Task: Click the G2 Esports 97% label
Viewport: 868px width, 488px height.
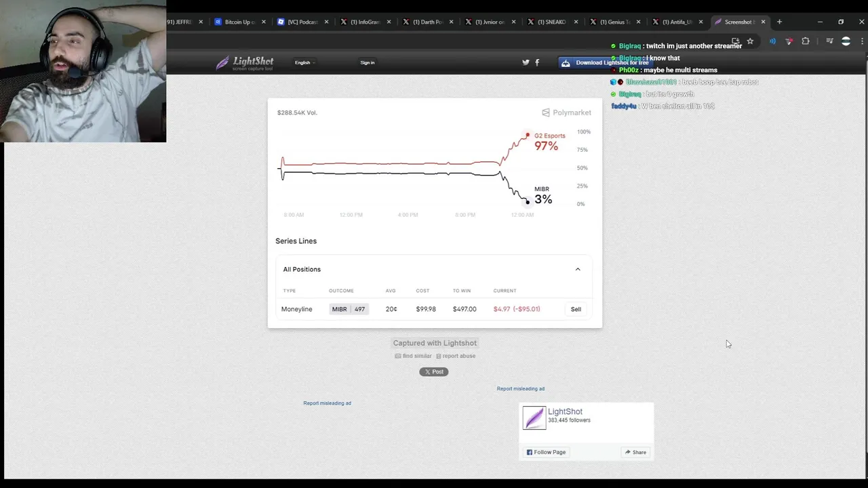Action: [x=549, y=142]
